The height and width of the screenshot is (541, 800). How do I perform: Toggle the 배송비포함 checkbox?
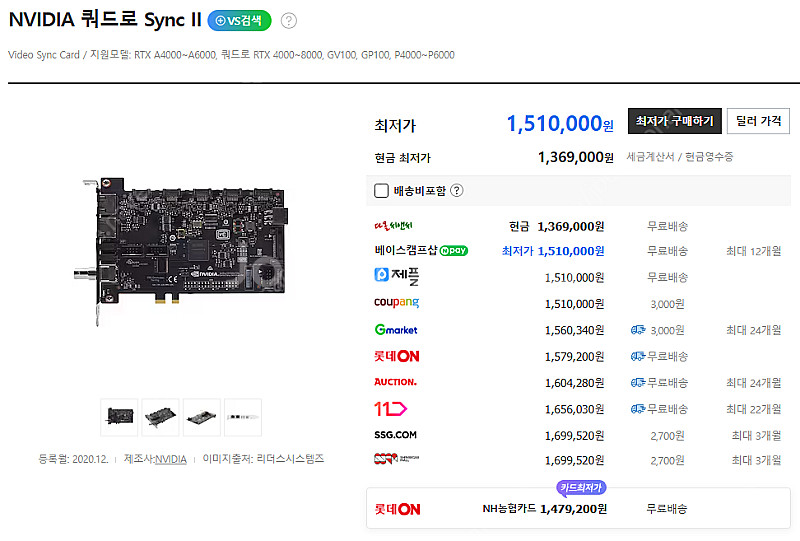click(381, 191)
